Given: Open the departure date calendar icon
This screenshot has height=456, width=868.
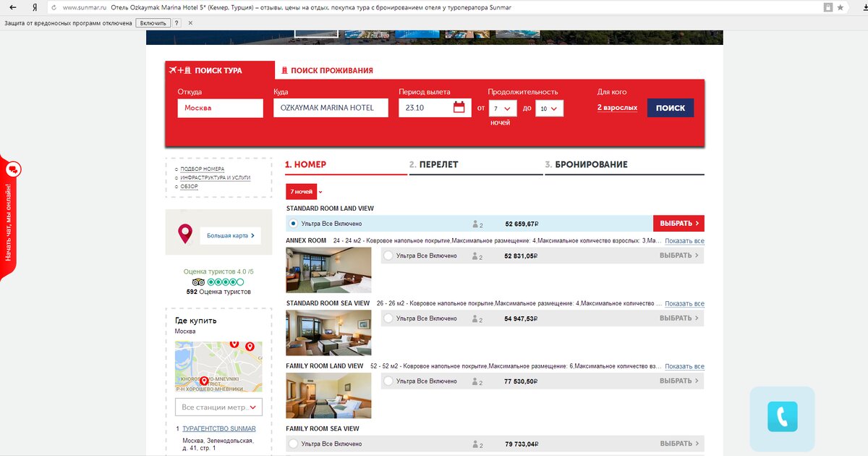Looking at the screenshot, I should coord(460,106).
